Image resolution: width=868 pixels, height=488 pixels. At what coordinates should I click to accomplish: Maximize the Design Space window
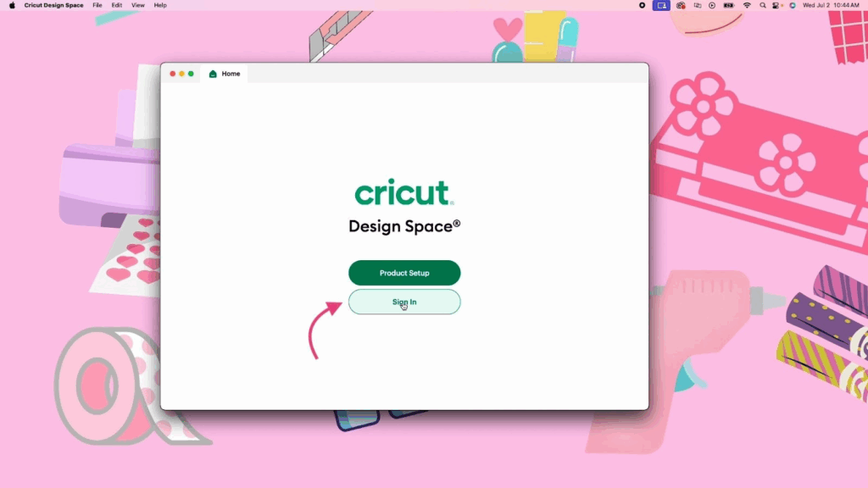tap(191, 74)
